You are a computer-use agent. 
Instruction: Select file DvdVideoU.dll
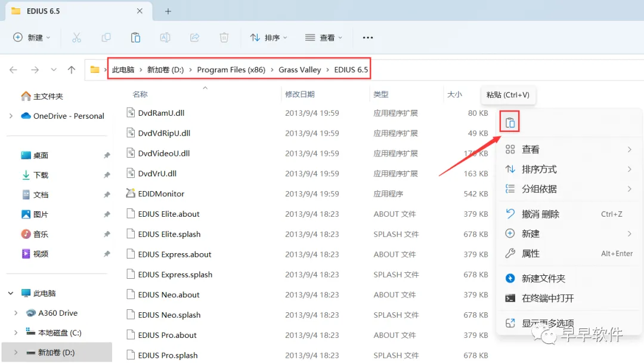(164, 153)
